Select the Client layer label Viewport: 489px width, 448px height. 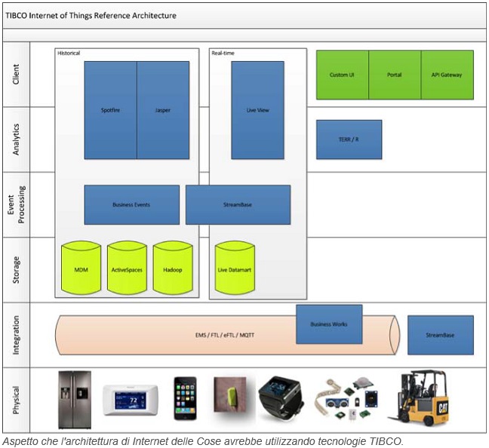click(16, 74)
